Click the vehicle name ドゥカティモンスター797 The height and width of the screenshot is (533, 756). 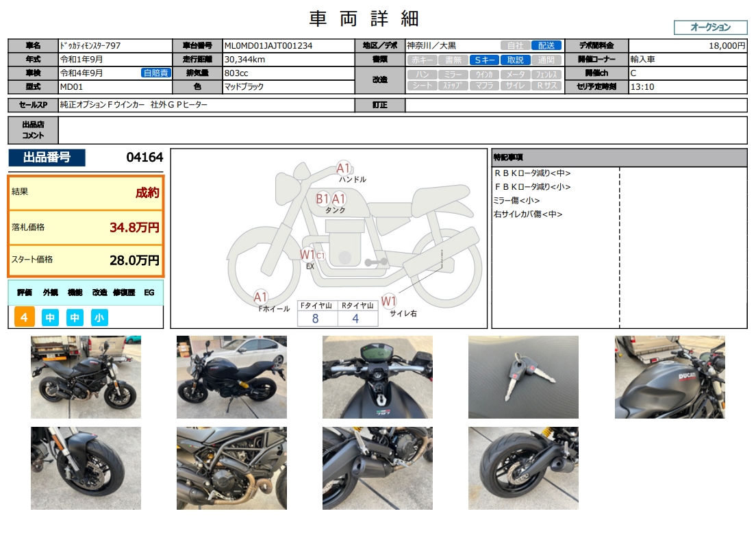pyautogui.click(x=90, y=46)
